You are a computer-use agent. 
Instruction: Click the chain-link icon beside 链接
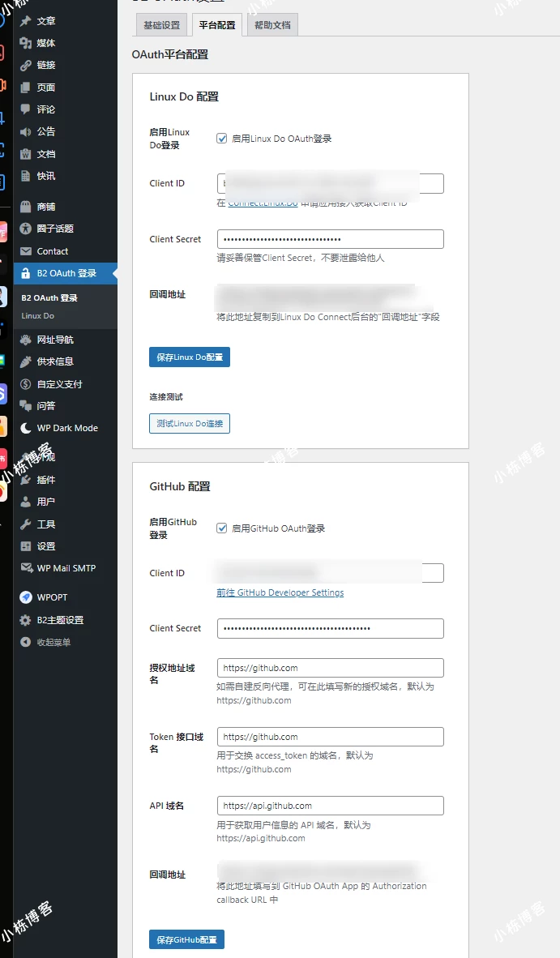(x=26, y=65)
